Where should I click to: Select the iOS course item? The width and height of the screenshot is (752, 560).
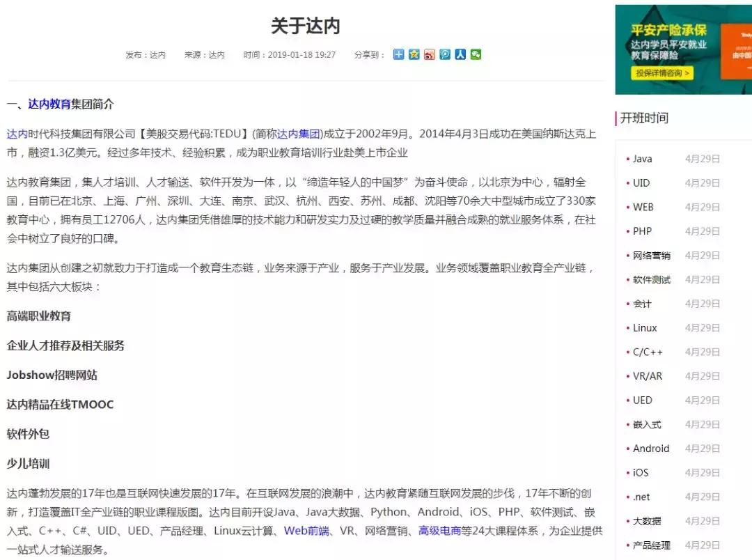click(x=641, y=472)
